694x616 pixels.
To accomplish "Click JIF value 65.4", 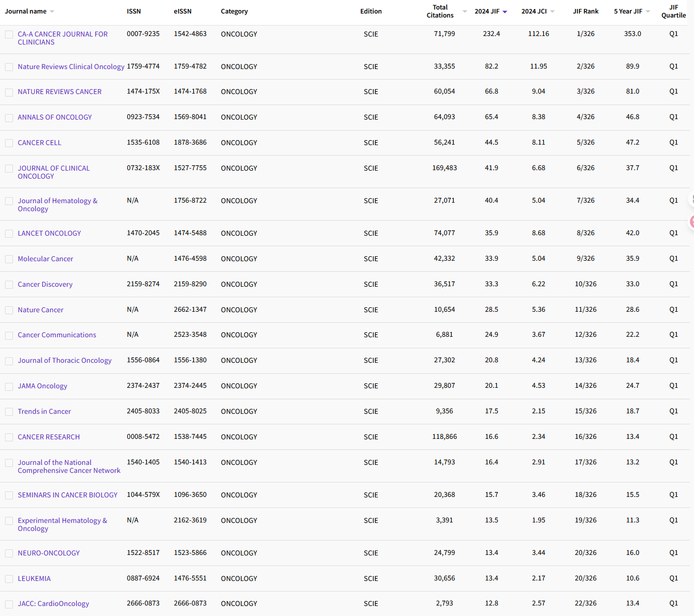I will click(491, 117).
